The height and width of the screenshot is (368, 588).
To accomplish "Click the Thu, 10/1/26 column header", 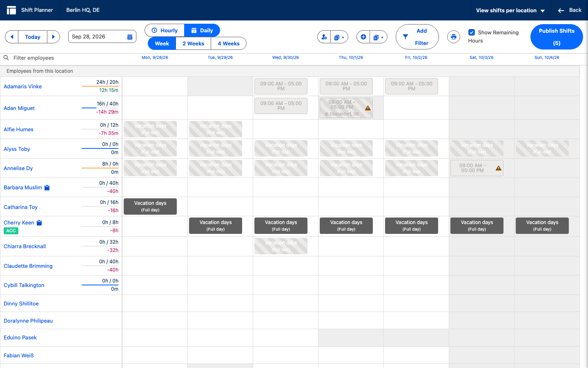I will point(351,58).
